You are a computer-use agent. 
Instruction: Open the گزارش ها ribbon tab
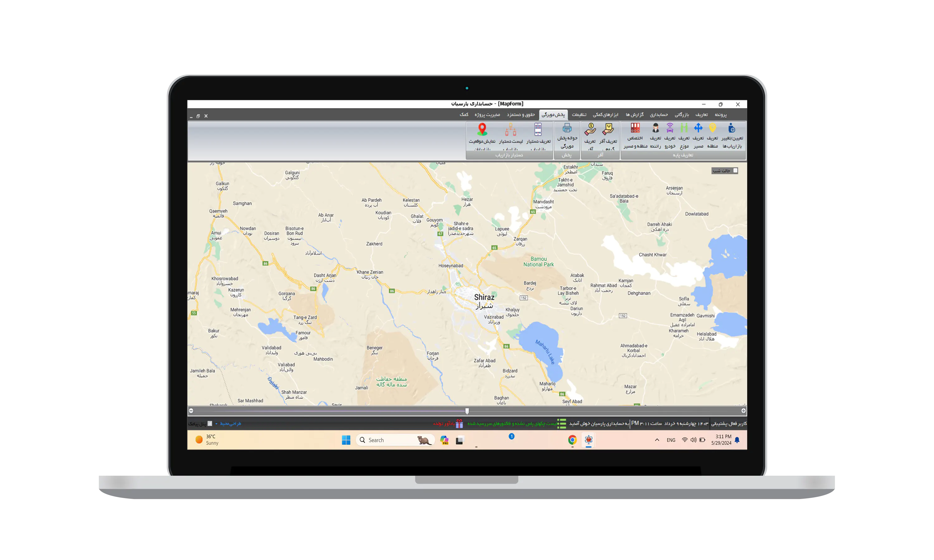point(634,115)
